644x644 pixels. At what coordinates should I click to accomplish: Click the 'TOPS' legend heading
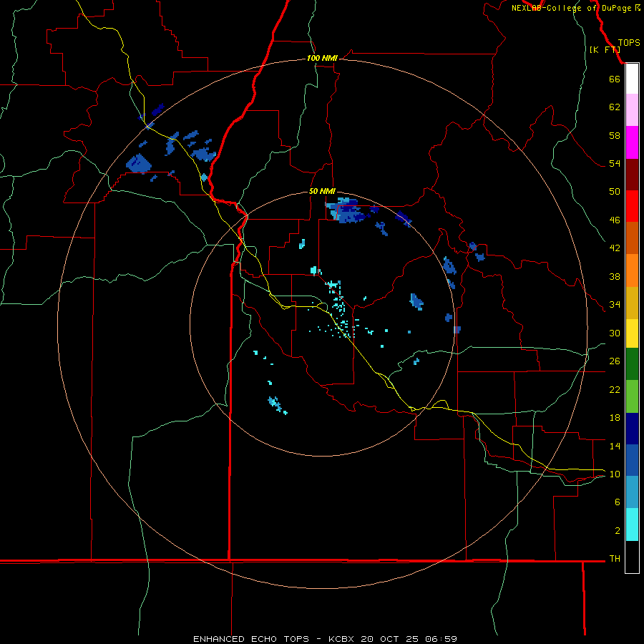629,43
